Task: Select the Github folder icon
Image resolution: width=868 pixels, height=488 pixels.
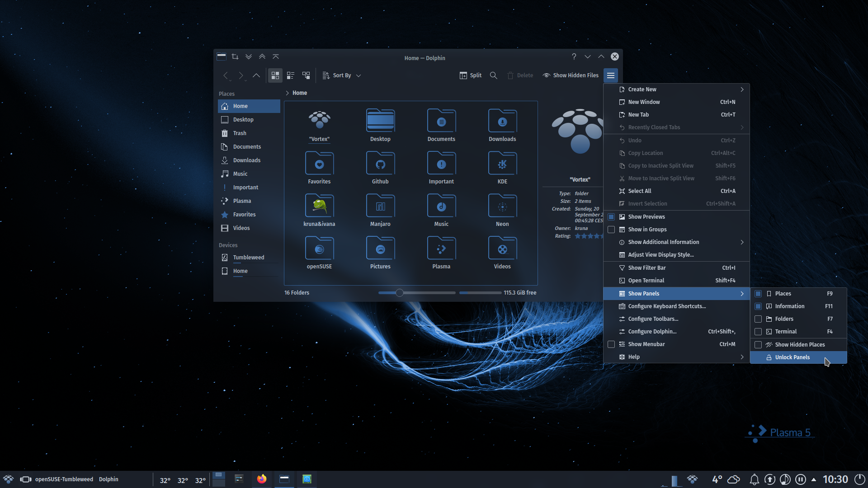Action: click(380, 163)
